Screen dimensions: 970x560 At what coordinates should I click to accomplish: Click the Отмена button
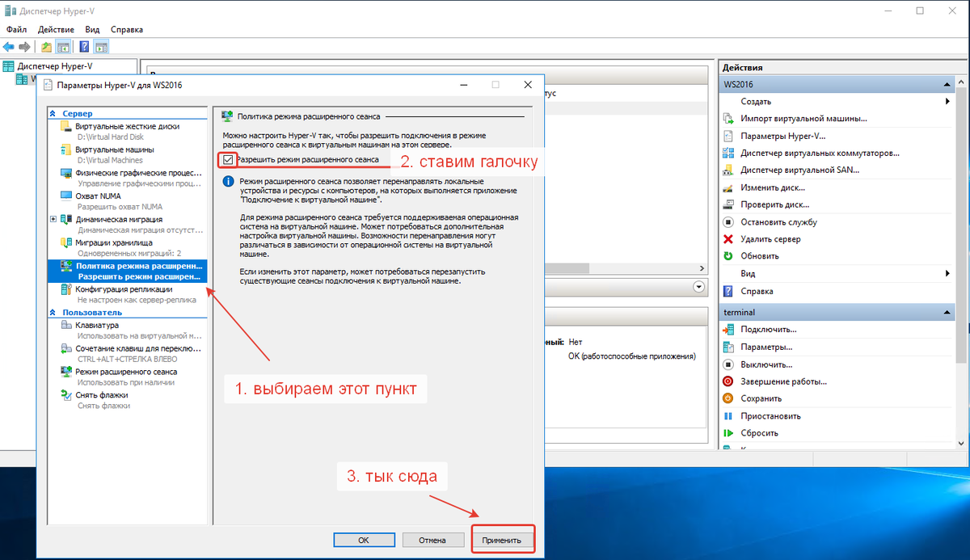[x=432, y=539]
